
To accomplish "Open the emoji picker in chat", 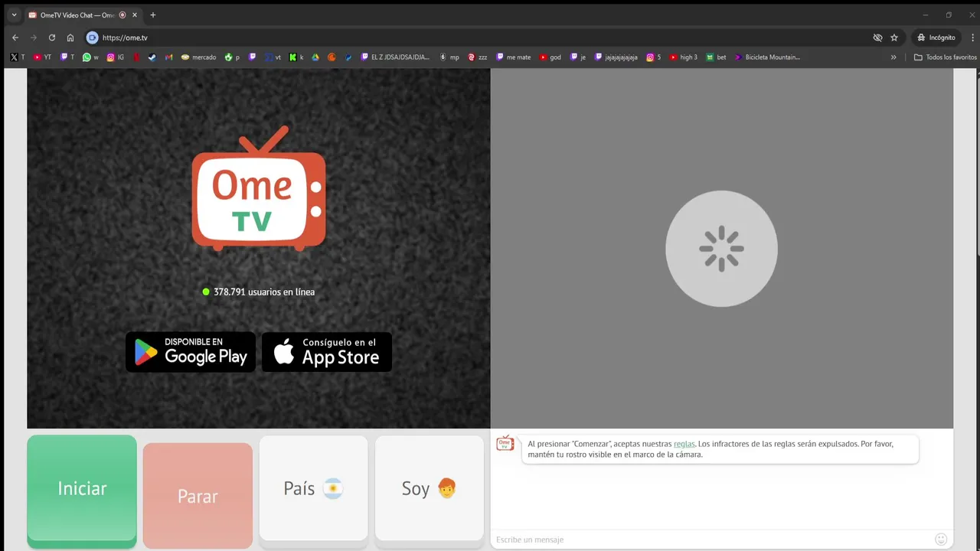I will click(x=941, y=540).
